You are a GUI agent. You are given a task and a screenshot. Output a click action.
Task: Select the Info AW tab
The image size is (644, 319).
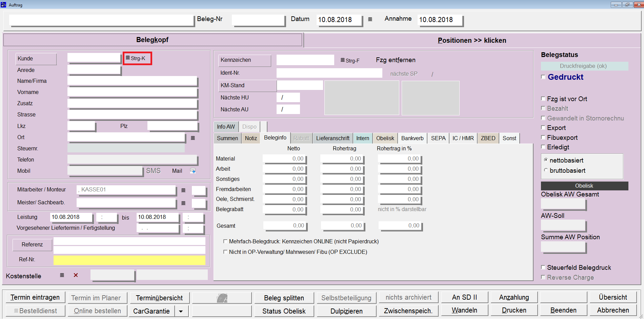pos(226,127)
